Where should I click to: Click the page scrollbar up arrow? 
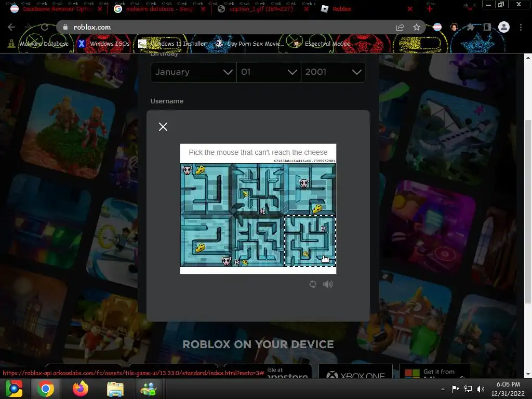point(528,57)
